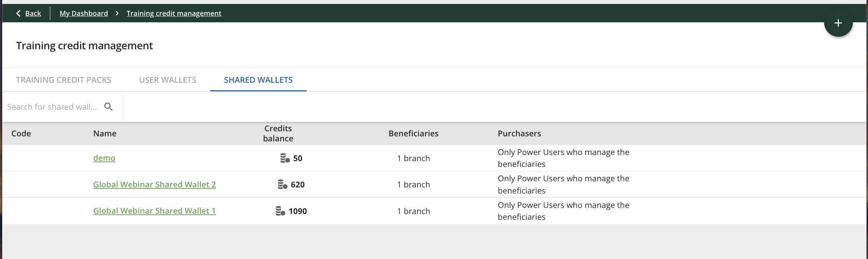
Task: Select the Shared Wallets tab
Action: (258, 80)
